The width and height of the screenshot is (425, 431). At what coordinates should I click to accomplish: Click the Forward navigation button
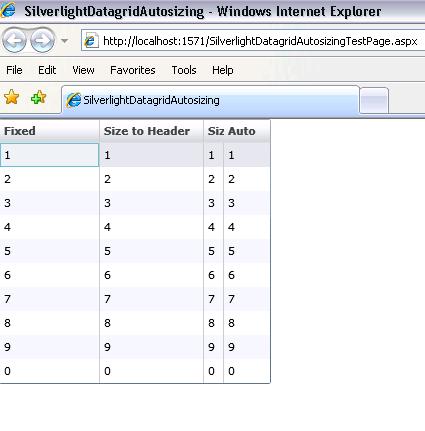pyautogui.click(x=42, y=41)
